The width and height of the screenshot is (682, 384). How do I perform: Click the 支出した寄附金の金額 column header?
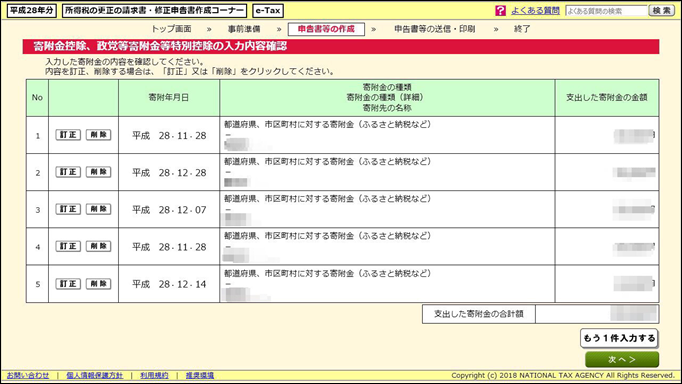click(x=607, y=98)
